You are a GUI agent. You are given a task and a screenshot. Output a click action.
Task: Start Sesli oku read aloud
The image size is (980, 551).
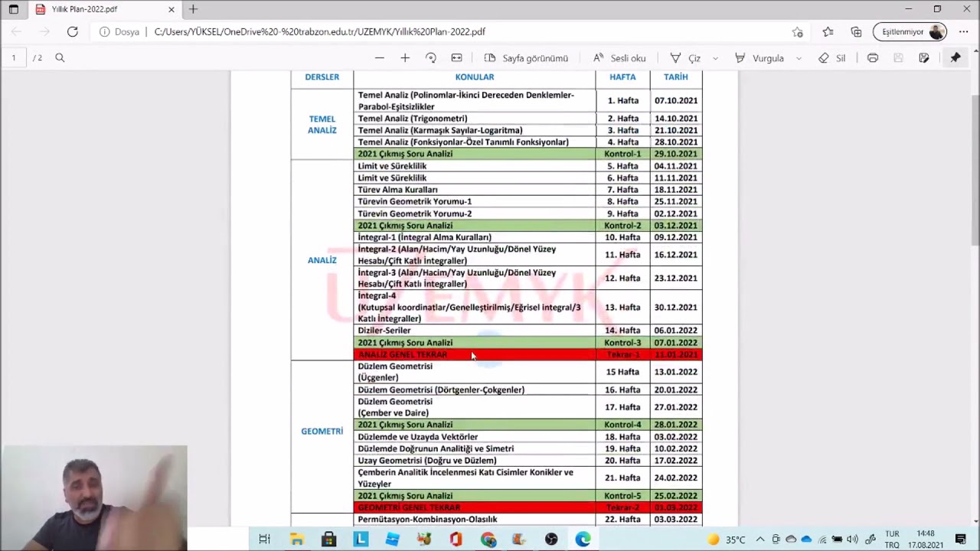click(x=619, y=58)
